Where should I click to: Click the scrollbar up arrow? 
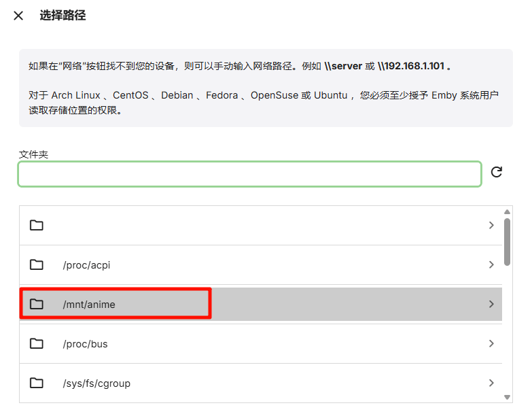[x=507, y=211]
